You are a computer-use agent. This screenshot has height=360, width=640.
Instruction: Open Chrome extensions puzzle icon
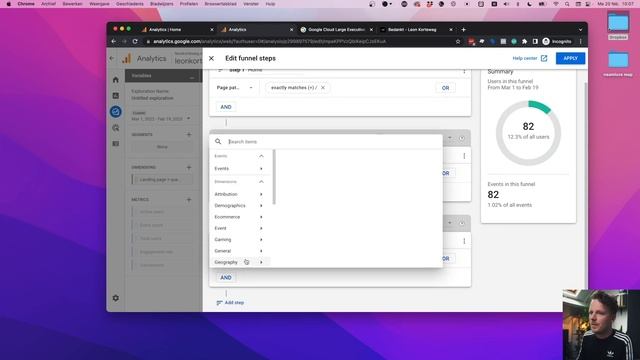pos(524,41)
